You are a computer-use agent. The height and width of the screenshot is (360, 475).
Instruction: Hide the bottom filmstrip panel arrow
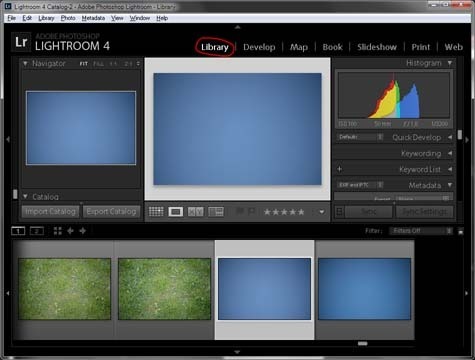(237, 352)
